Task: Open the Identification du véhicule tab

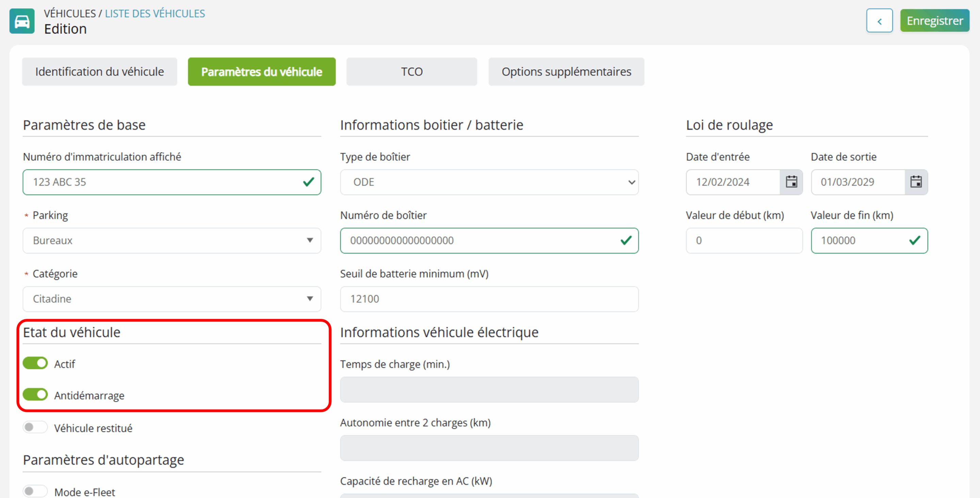Action: pyautogui.click(x=100, y=72)
